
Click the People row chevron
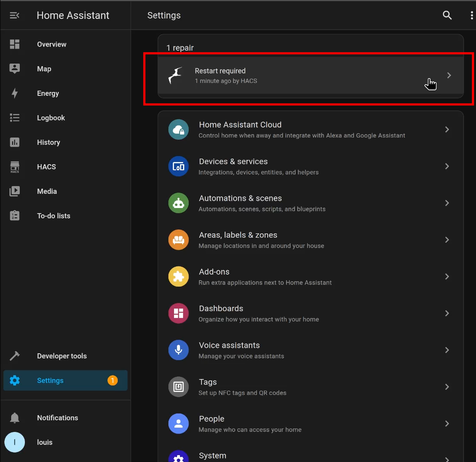(x=447, y=424)
